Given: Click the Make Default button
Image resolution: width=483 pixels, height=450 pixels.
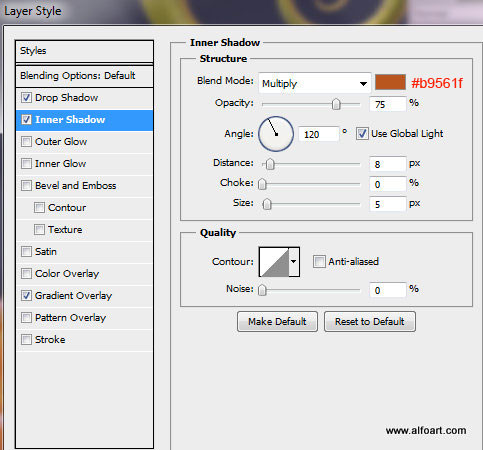Looking at the screenshot, I should 277,322.
